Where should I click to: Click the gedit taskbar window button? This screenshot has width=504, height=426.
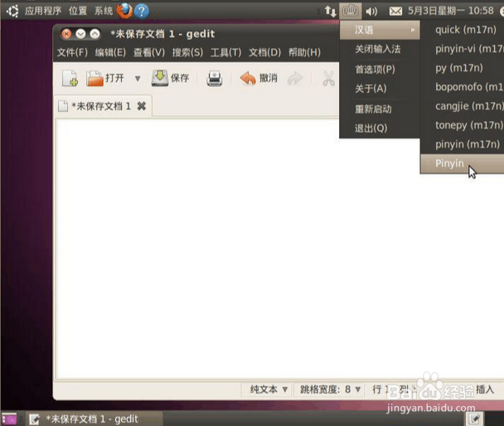[x=94, y=419]
